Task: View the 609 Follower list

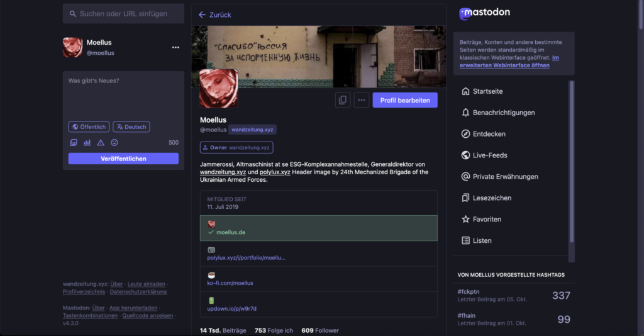Action: [x=320, y=331]
